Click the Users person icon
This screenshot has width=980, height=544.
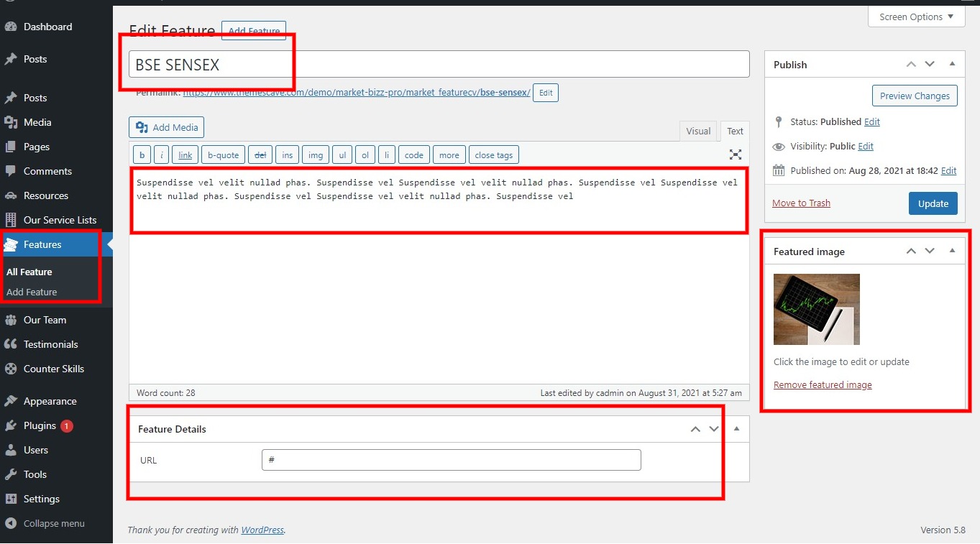11,450
